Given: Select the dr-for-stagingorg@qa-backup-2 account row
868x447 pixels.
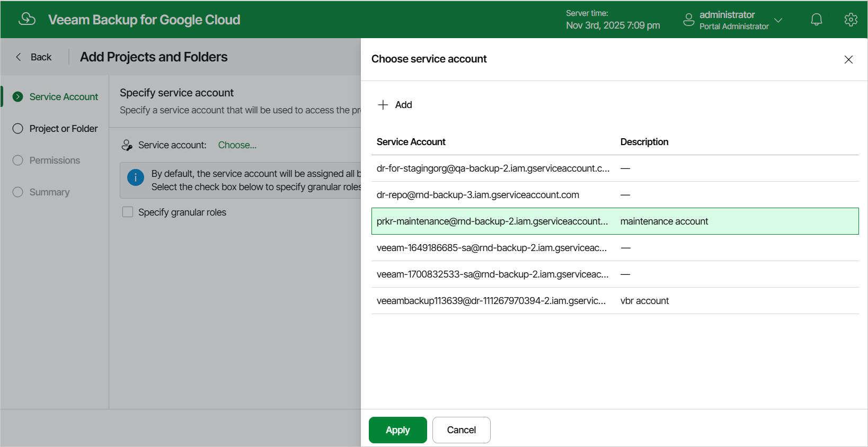Looking at the screenshot, I should 615,168.
